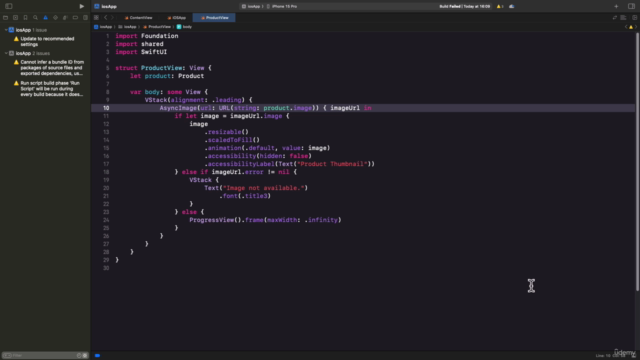Add an editor on the right
This screenshot has width=640, height=360.
click(634, 18)
